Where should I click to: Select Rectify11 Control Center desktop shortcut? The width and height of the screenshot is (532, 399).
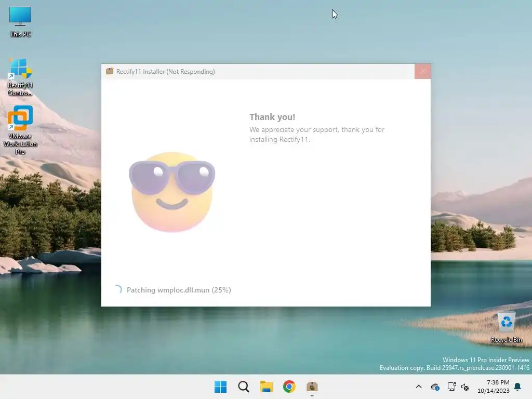tap(20, 77)
